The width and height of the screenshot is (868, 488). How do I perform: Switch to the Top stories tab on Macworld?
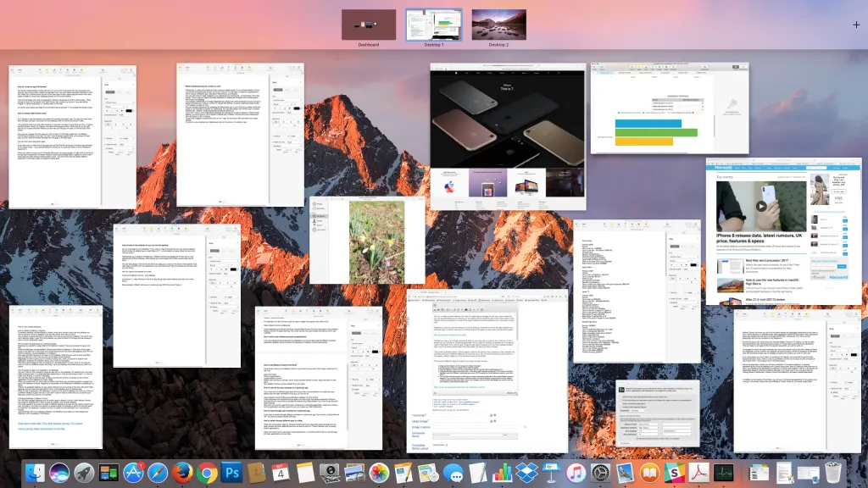(x=725, y=177)
